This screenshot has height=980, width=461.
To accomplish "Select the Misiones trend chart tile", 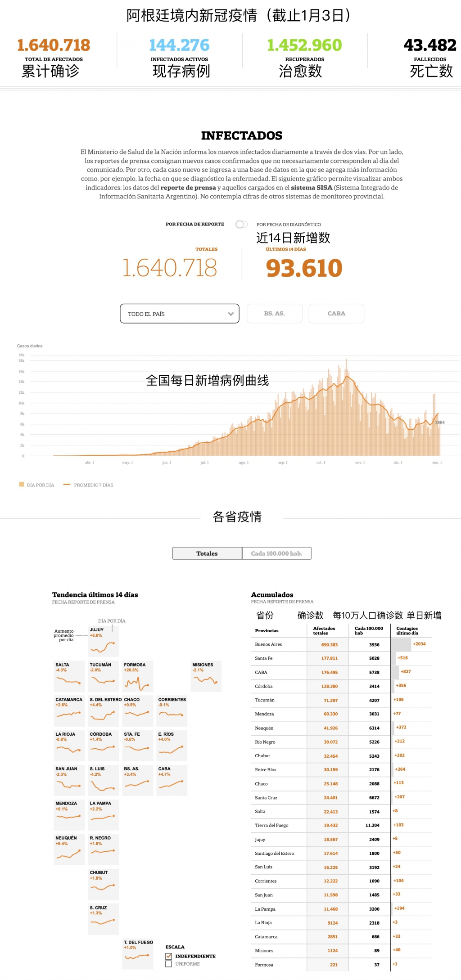I will point(206,676).
